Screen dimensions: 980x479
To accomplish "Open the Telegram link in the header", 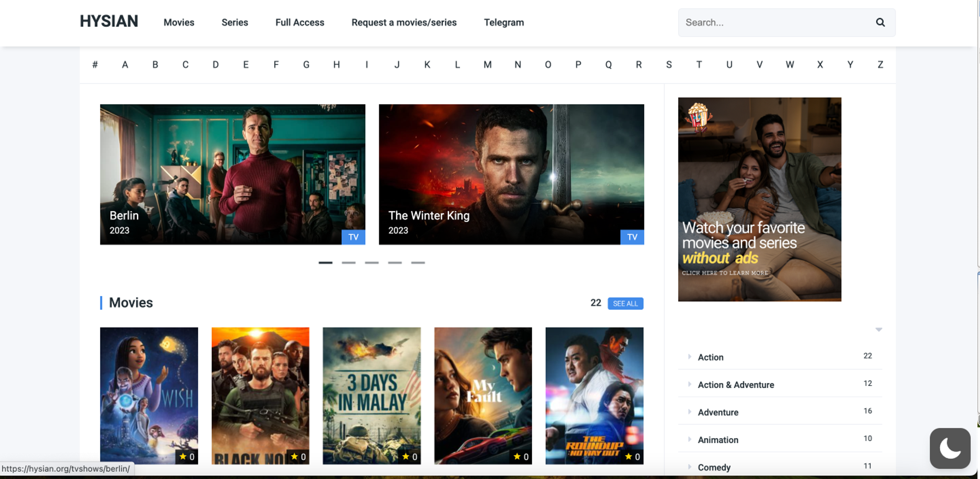I will [504, 22].
